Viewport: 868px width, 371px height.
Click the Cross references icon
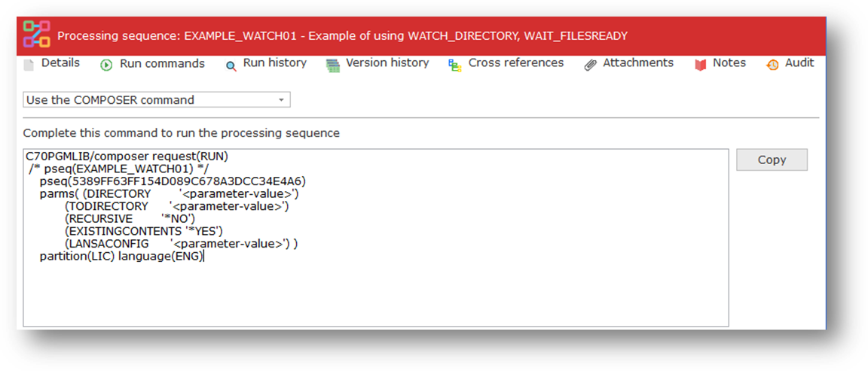click(455, 65)
